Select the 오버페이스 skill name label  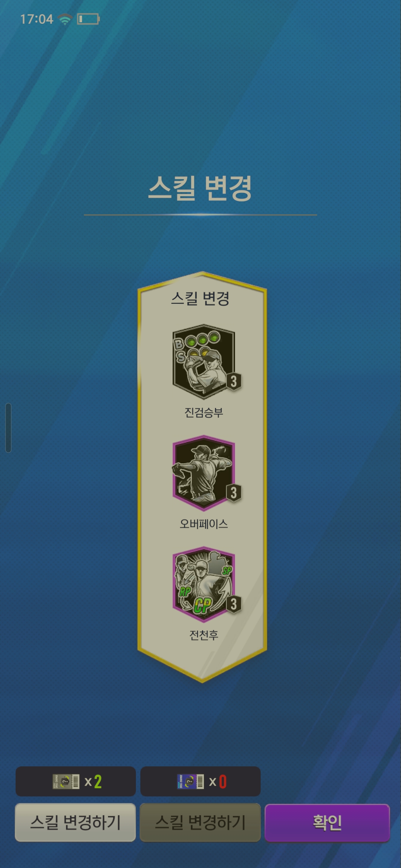pos(203,524)
